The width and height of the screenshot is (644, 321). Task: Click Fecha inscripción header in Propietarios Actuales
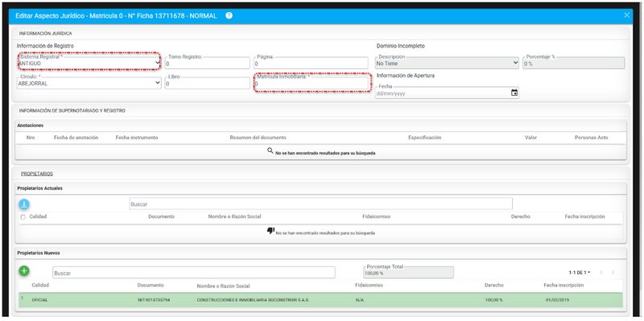tap(585, 216)
